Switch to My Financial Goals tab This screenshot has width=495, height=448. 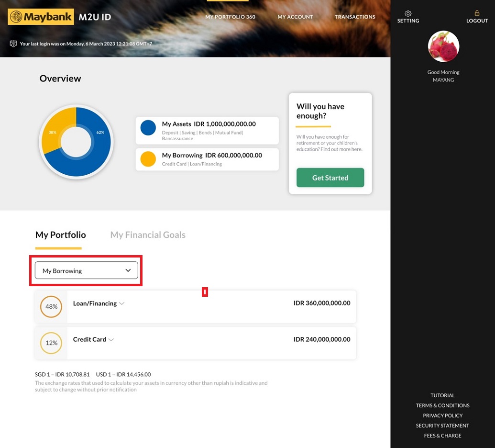point(148,235)
